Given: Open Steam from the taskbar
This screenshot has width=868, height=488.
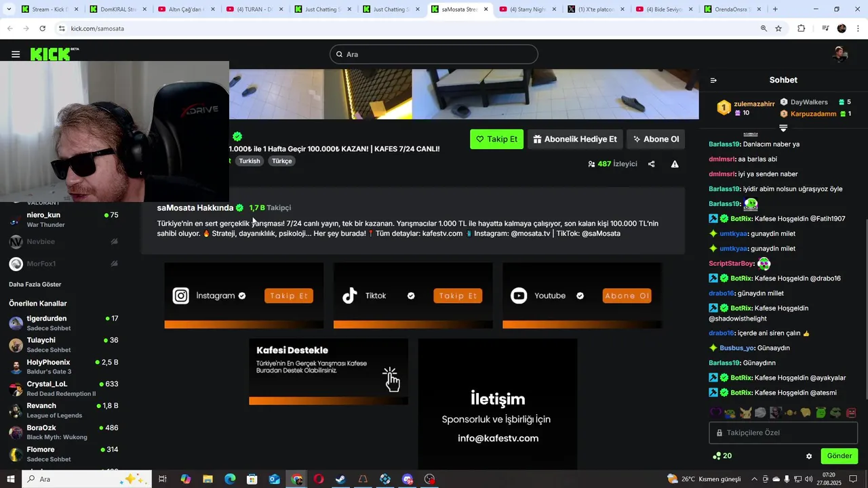Looking at the screenshot, I should (340, 479).
